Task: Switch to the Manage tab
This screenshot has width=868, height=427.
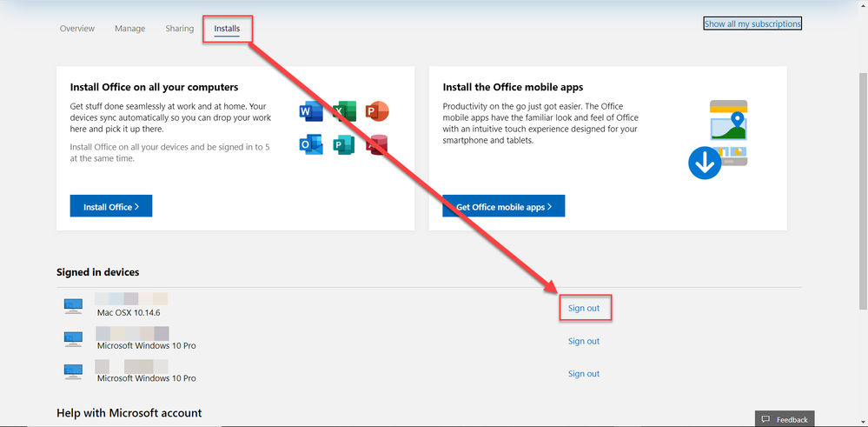Action: click(x=130, y=28)
